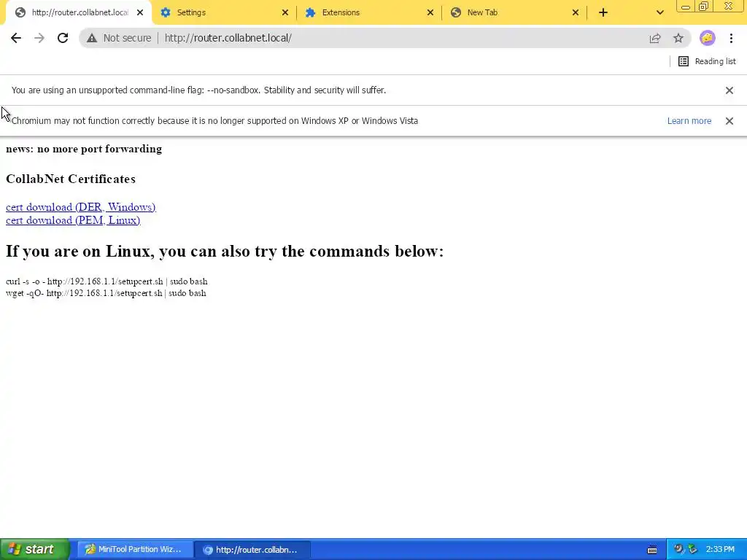Close the New Tab tab
This screenshot has width=747, height=560.
click(576, 12)
